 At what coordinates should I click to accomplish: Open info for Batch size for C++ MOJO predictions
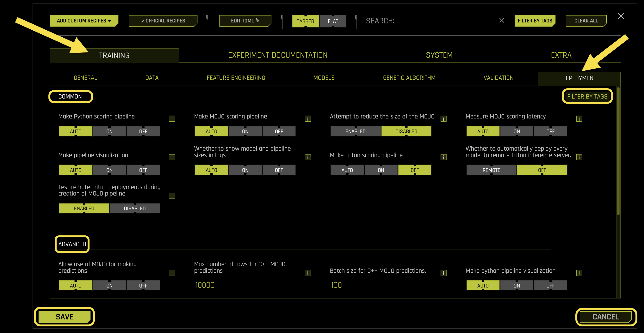pos(444,273)
